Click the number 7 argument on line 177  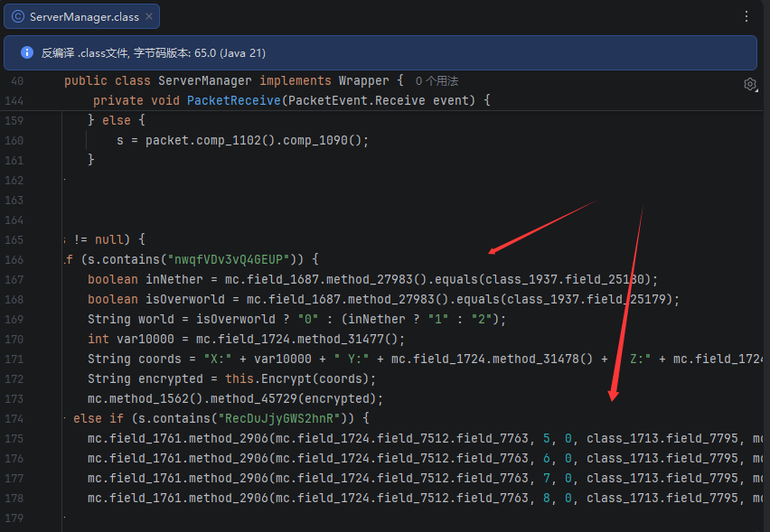547,479
